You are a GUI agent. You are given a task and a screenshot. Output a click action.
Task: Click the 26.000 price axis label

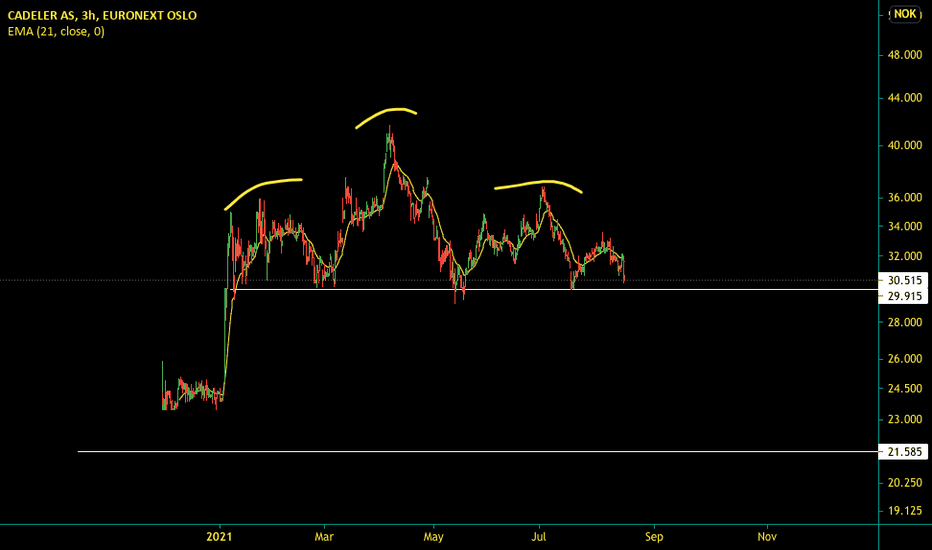(x=905, y=359)
